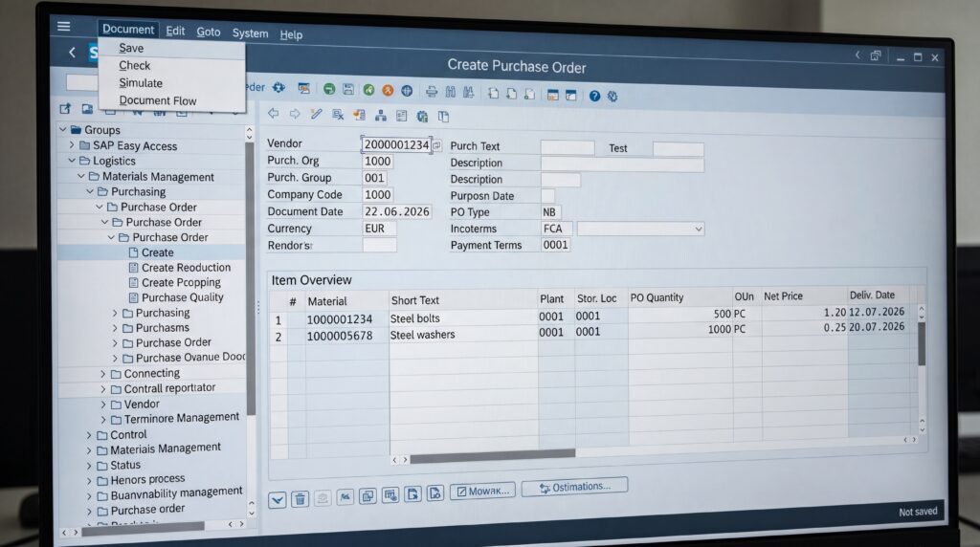Click the hierarchy structure icon
Viewport: 980px width, 547px height.
click(380, 116)
